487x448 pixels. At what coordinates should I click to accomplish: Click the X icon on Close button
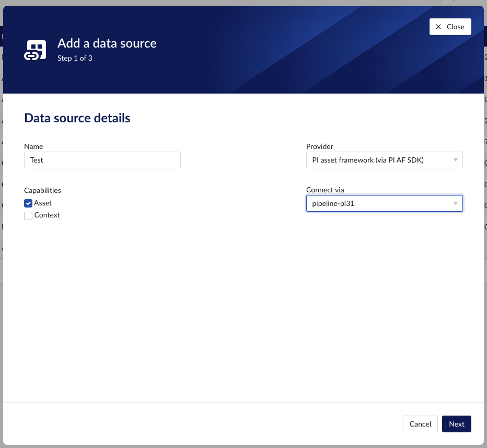click(438, 27)
